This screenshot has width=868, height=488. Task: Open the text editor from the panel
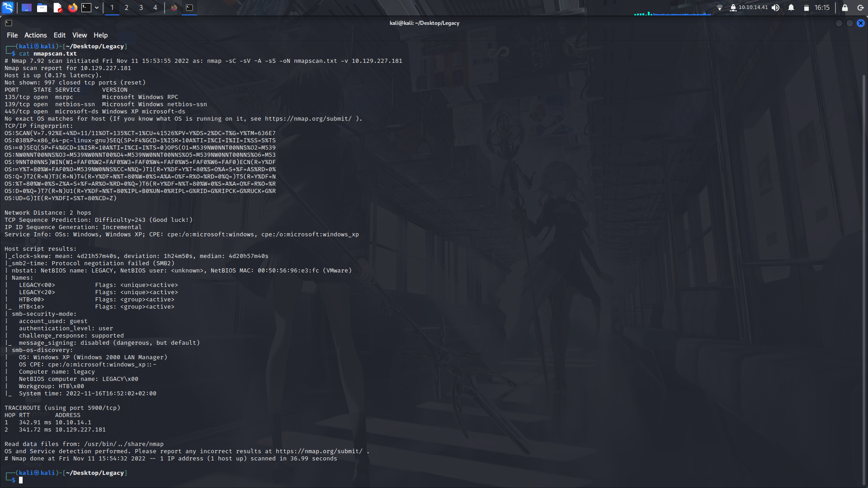(x=57, y=8)
